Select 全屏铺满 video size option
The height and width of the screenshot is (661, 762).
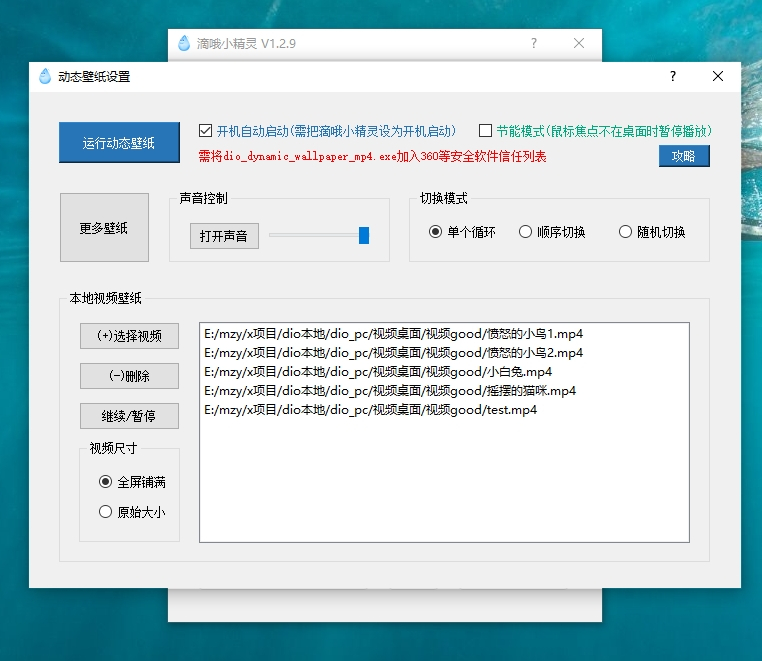(x=105, y=482)
